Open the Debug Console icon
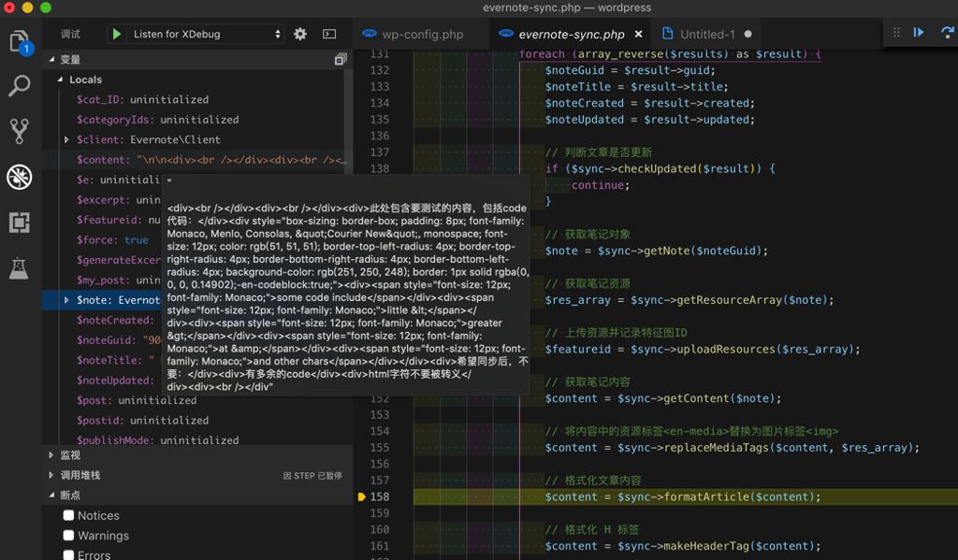Screen dimensions: 958x560 coord(329,34)
